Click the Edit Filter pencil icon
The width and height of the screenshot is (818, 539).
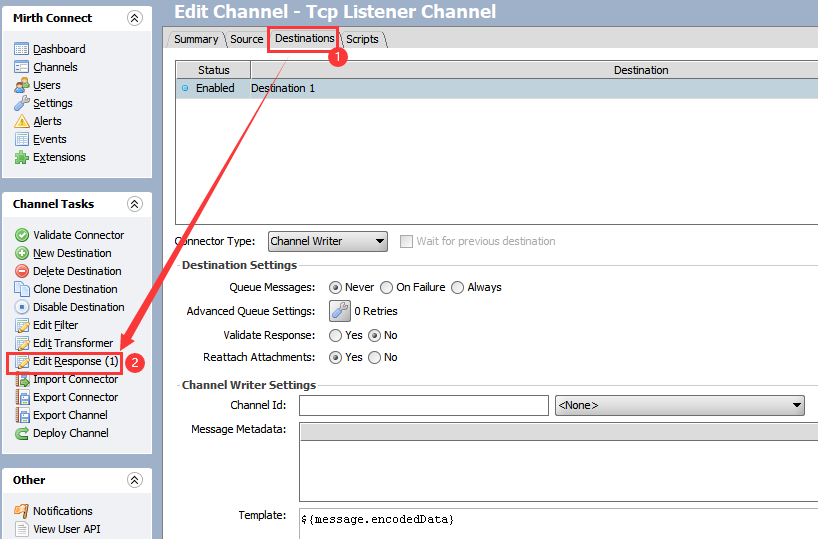pyautogui.click(x=21, y=325)
